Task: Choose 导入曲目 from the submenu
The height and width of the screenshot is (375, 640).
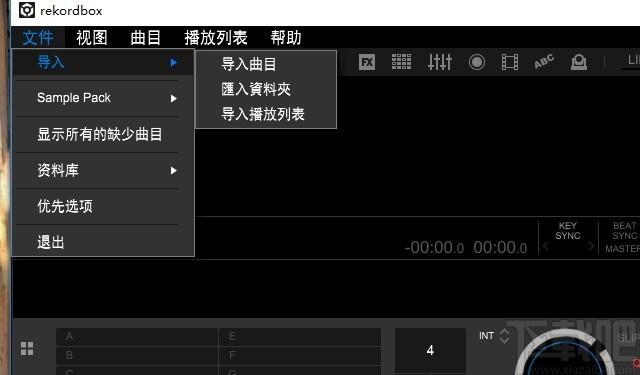Action: pyautogui.click(x=249, y=64)
